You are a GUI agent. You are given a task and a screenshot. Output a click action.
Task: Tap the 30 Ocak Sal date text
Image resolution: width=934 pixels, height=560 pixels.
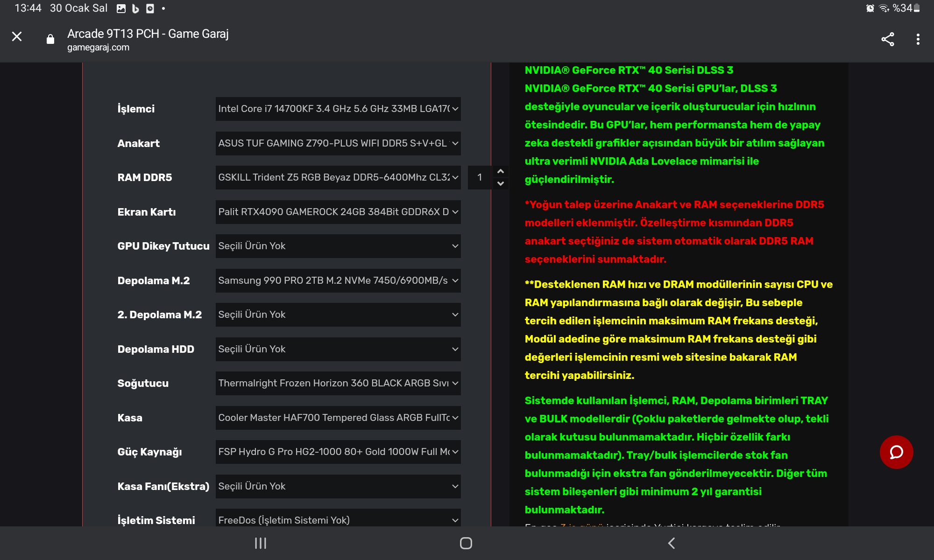point(78,8)
